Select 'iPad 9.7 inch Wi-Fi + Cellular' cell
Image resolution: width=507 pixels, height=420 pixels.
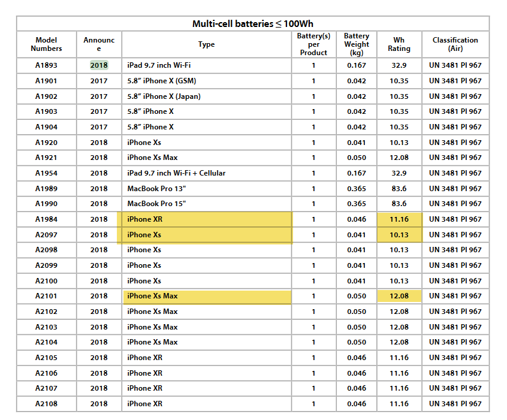(176, 173)
